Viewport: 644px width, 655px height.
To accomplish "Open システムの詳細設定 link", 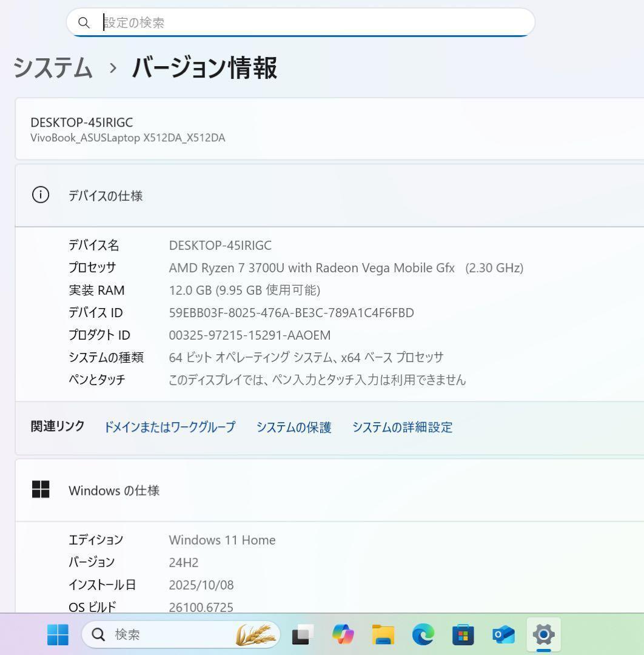I will pyautogui.click(x=401, y=427).
